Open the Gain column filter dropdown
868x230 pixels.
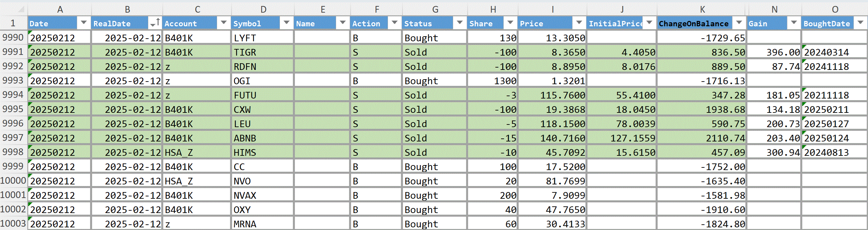[794, 23]
